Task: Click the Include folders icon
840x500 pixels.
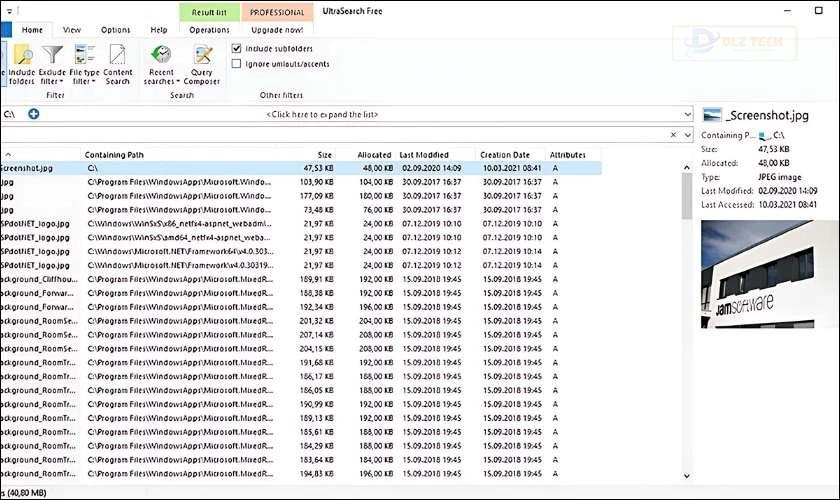Action: 22,65
